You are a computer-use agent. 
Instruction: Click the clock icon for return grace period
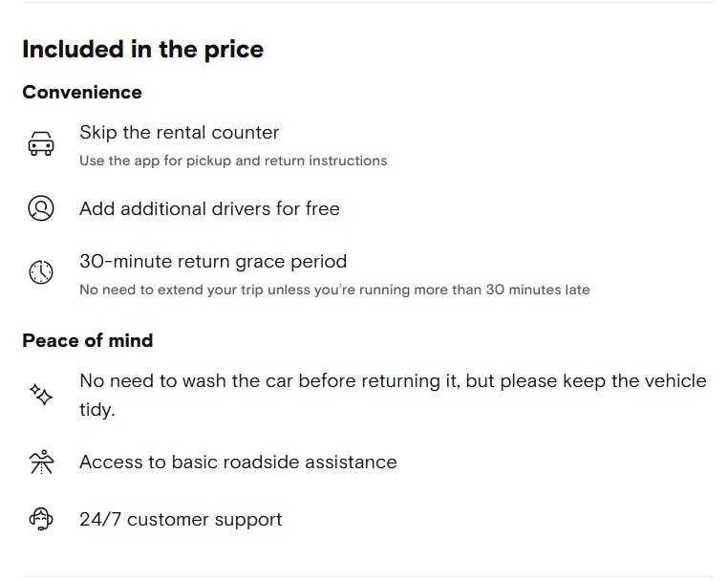click(41, 272)
